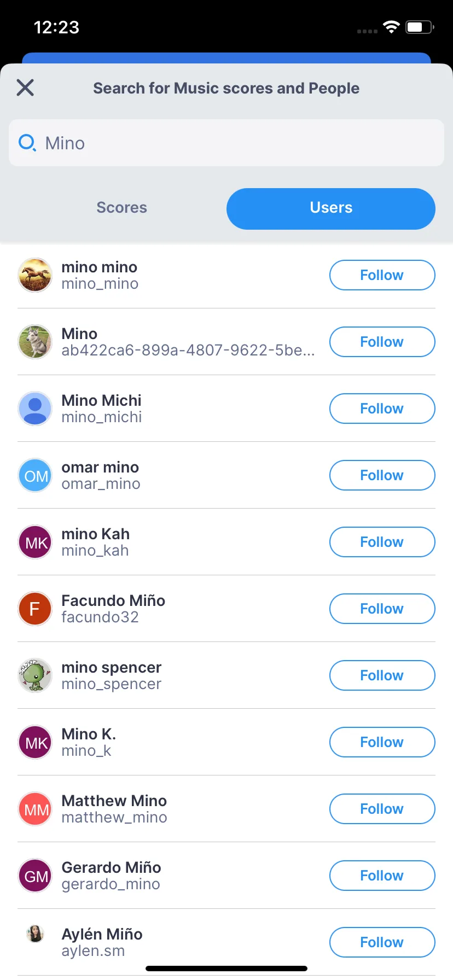Tap the magnifying glass search icon
Viewport: 453px width, 980px height.
coord(27,143)
